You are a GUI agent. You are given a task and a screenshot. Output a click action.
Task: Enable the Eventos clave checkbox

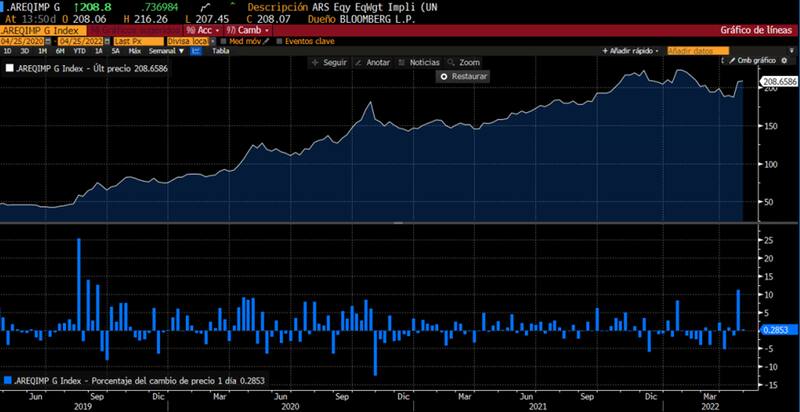point(278,41)
